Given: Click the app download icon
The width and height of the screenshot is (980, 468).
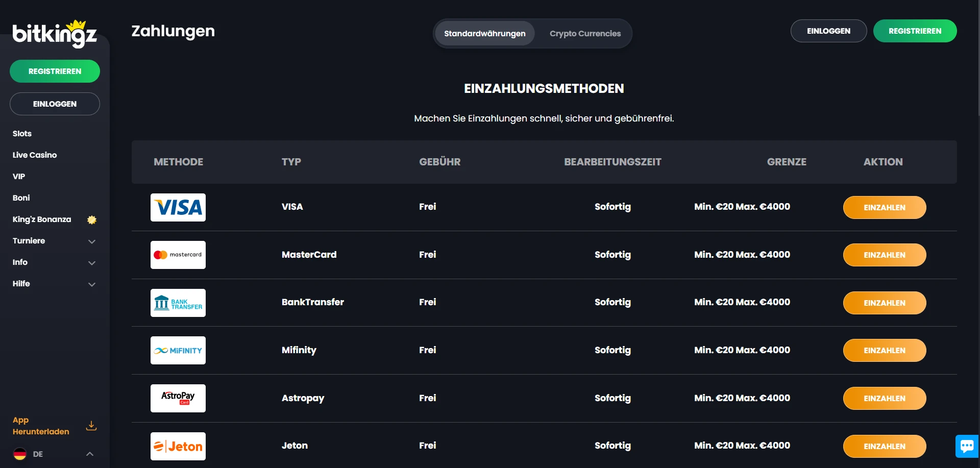Looking at the screenshot, I should tap(91, 426).
